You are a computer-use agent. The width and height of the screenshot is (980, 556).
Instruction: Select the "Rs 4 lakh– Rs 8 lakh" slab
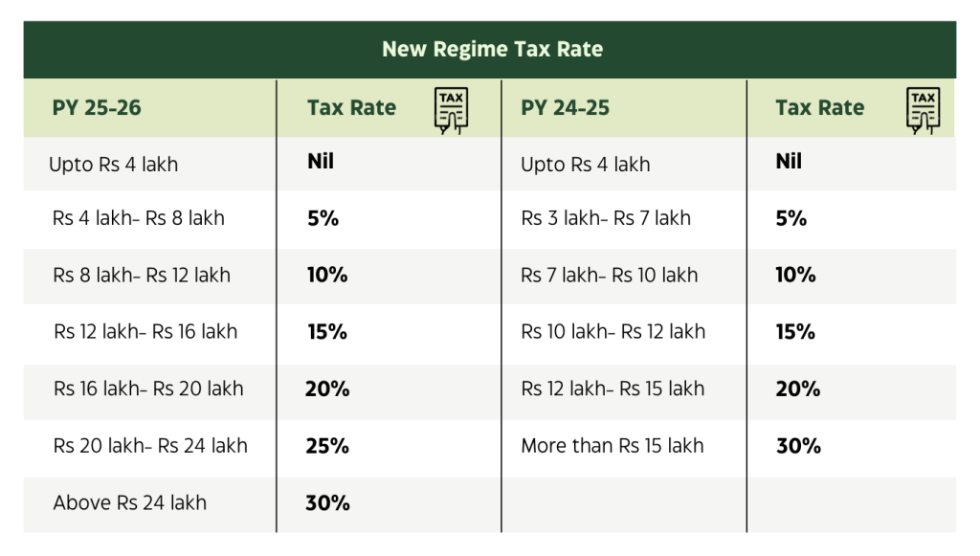[139, 218]
